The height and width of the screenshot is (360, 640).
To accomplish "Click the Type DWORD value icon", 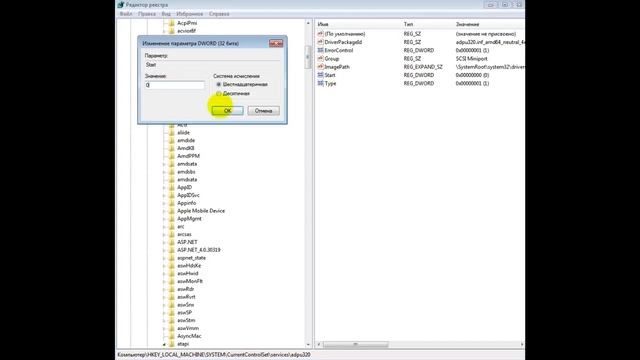I will (320, 83).
